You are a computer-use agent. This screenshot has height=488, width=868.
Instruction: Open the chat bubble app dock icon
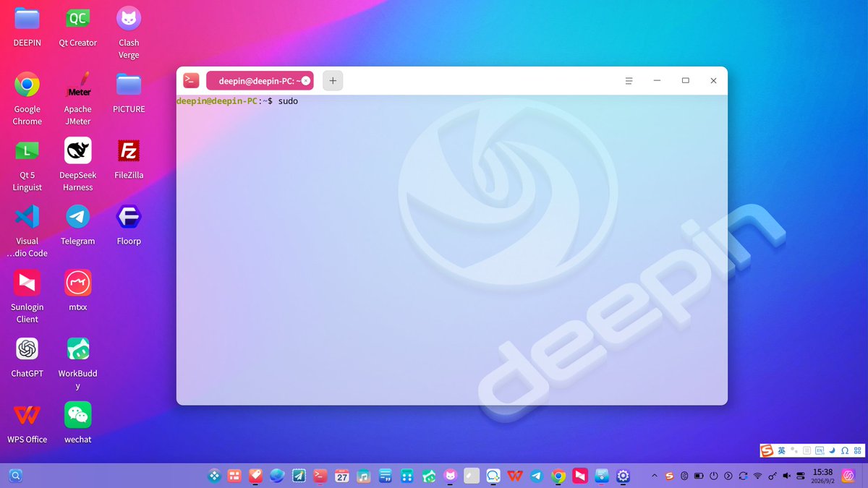tap(493, 476)
